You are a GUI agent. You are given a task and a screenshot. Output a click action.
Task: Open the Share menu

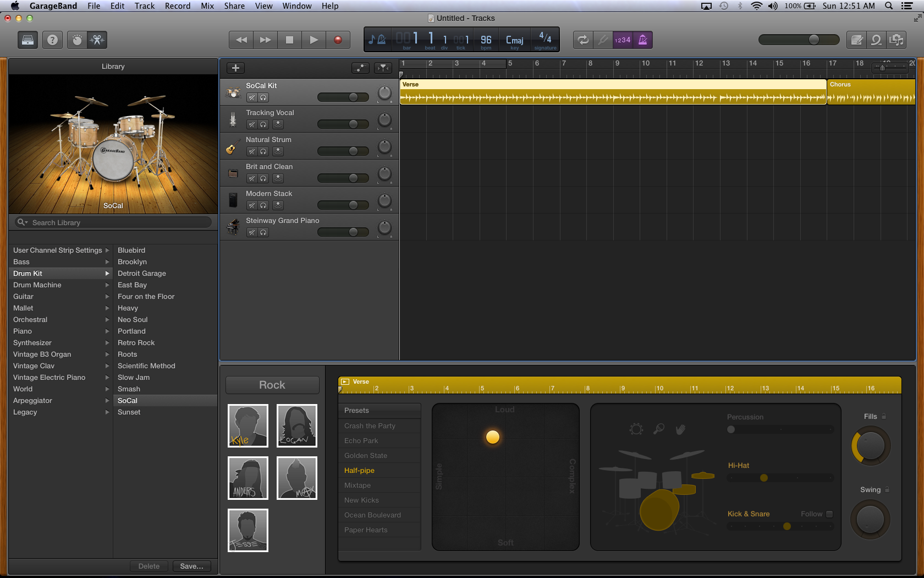[x=234, y=6]
